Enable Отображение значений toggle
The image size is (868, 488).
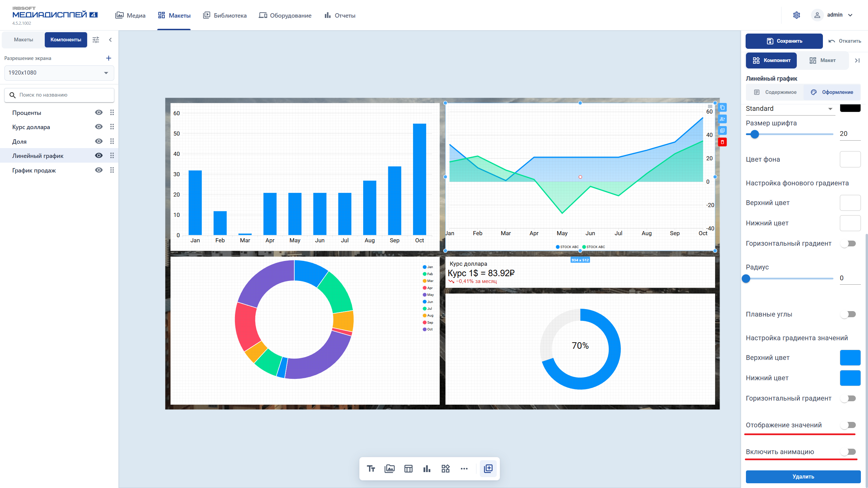point(849,425)
